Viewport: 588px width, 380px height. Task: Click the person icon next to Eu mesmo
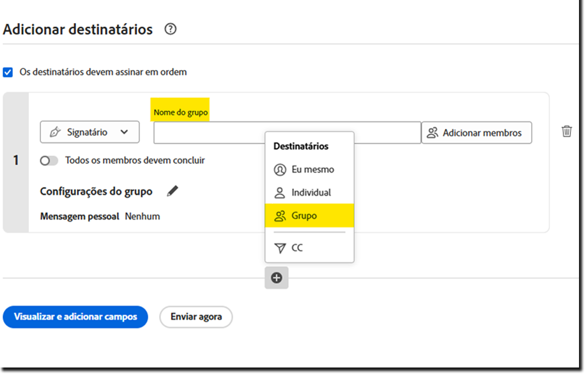(x=280, y=170)
